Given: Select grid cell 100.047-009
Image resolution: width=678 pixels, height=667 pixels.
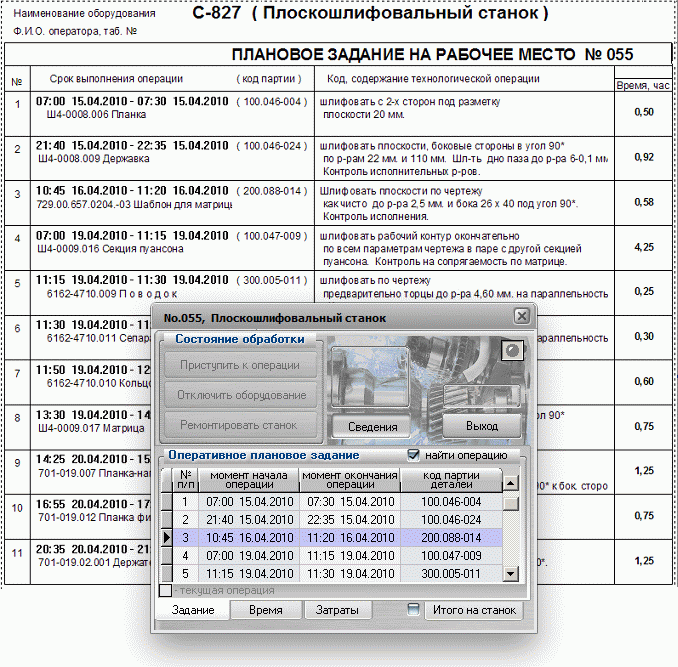Looking at the screenshot, I should (451, 556).
